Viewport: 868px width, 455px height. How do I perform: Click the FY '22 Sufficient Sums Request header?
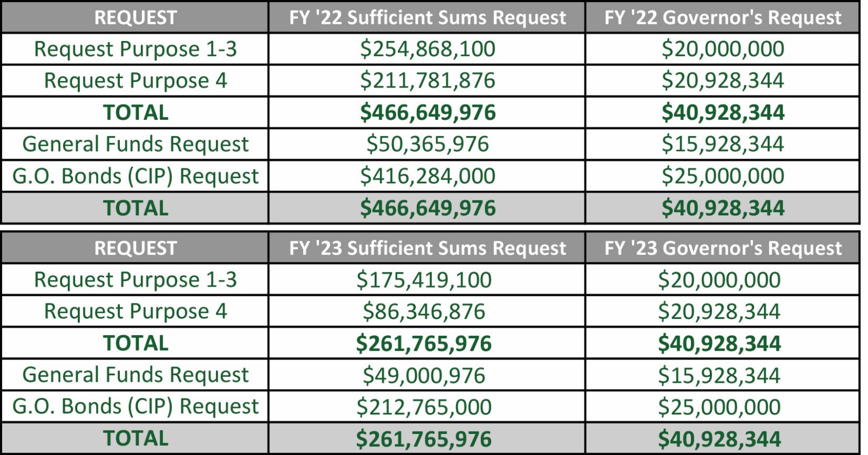point(428,17)
